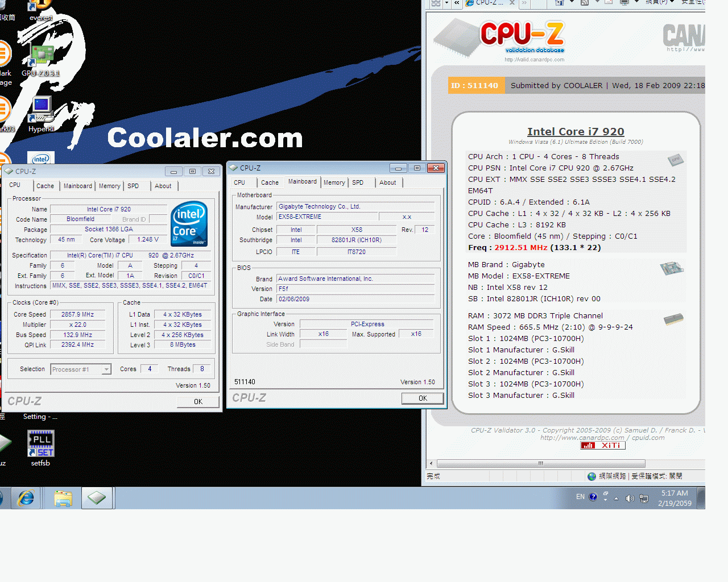Screen dimensions: 728x582
Task: Click the Core Voltage 1.248 V value
Action: point(148,240)
